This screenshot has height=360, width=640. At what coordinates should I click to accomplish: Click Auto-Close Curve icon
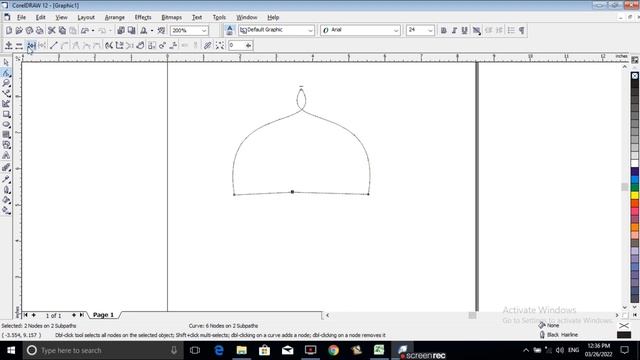pos(140,45)
